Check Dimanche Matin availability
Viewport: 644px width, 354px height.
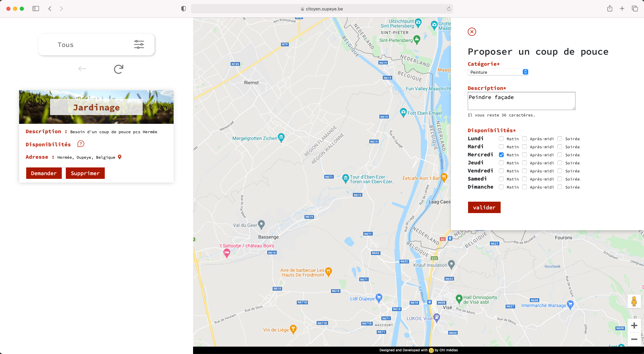click(501, 187)
